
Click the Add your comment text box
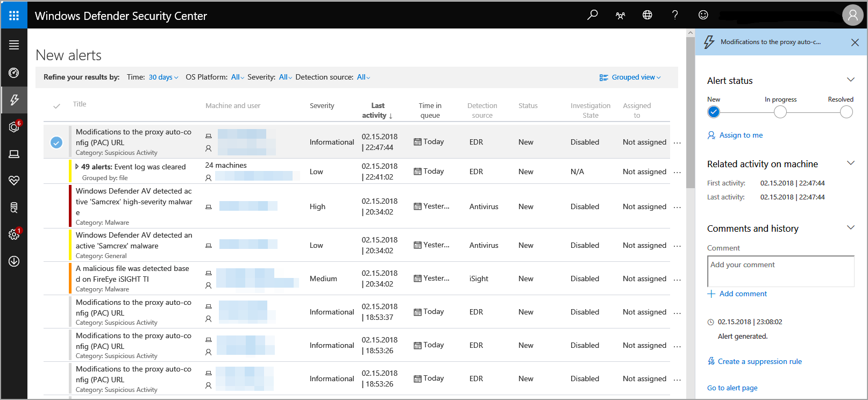pyautogui.click(x=780, y=271)
